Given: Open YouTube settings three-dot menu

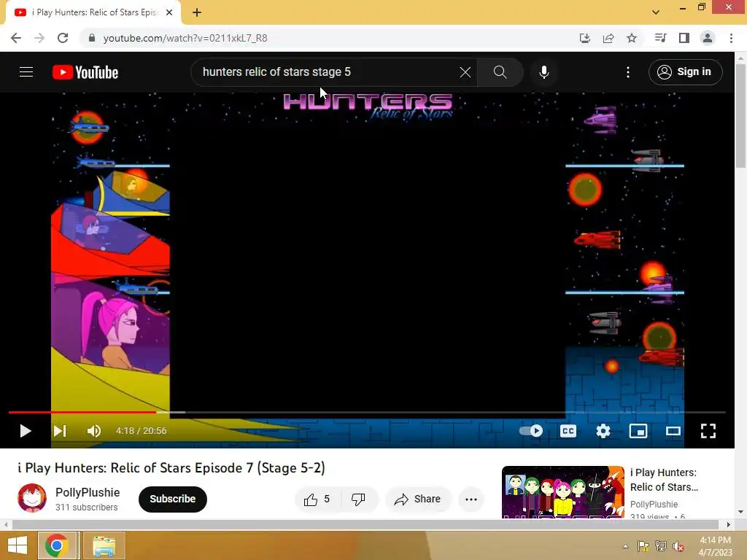Looking at the screenshot, I should pyautogui.click(x=628, y=72).
